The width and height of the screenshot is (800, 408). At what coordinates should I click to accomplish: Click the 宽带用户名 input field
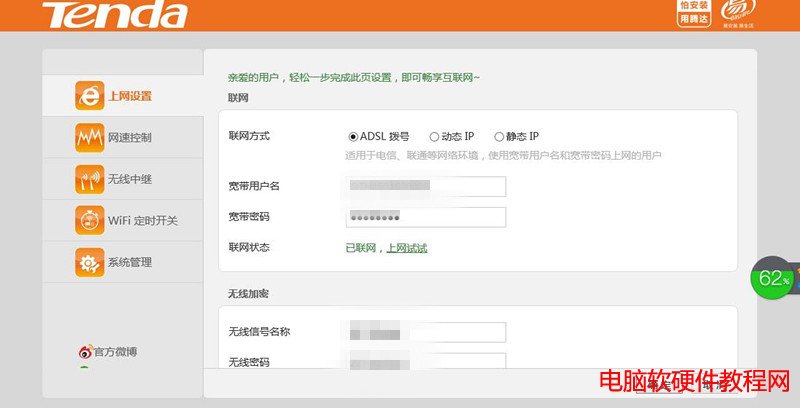point(426,186)
